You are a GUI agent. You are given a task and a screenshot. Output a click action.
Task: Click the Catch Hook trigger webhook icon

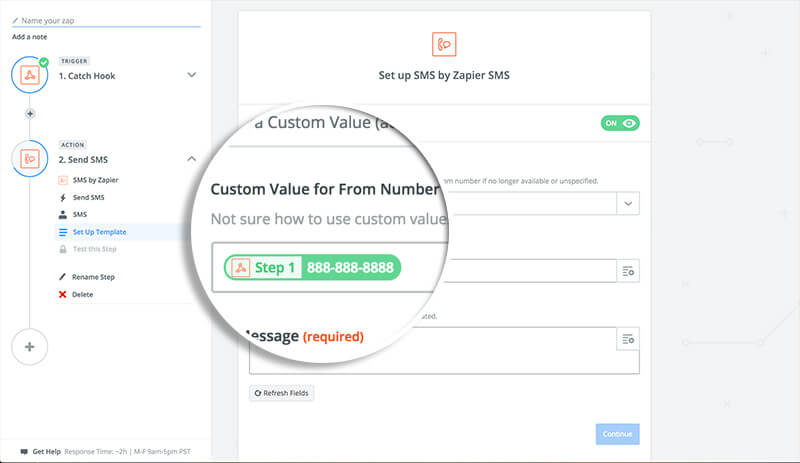(x=30, y=75)
